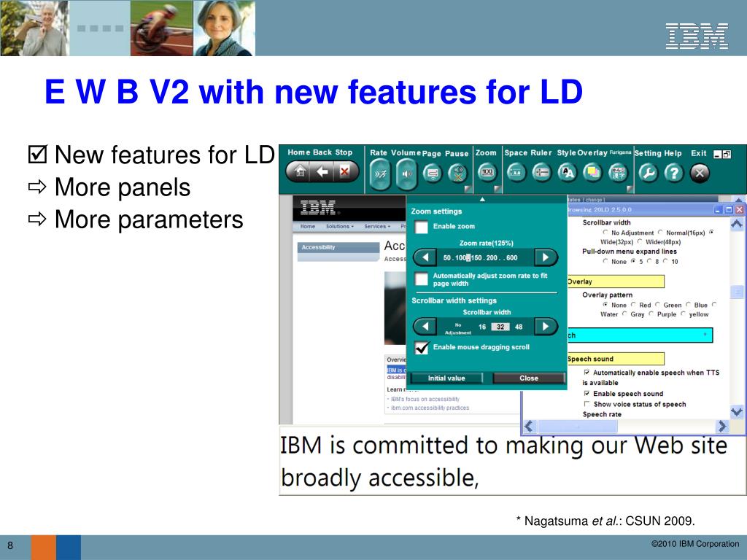Click settings window scroll-down chevron
The height and width of the screenshot is (560, 747).
737,411
